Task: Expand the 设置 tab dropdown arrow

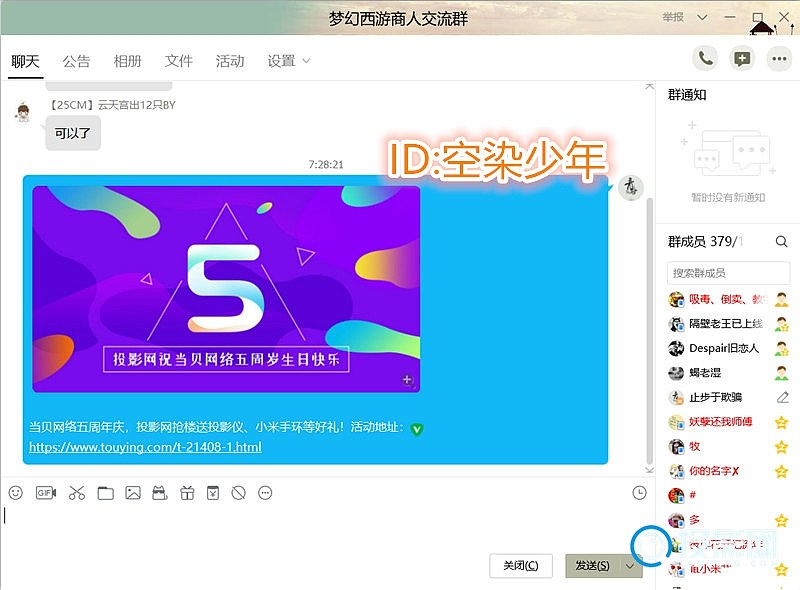Action: [x=306, y=61]
